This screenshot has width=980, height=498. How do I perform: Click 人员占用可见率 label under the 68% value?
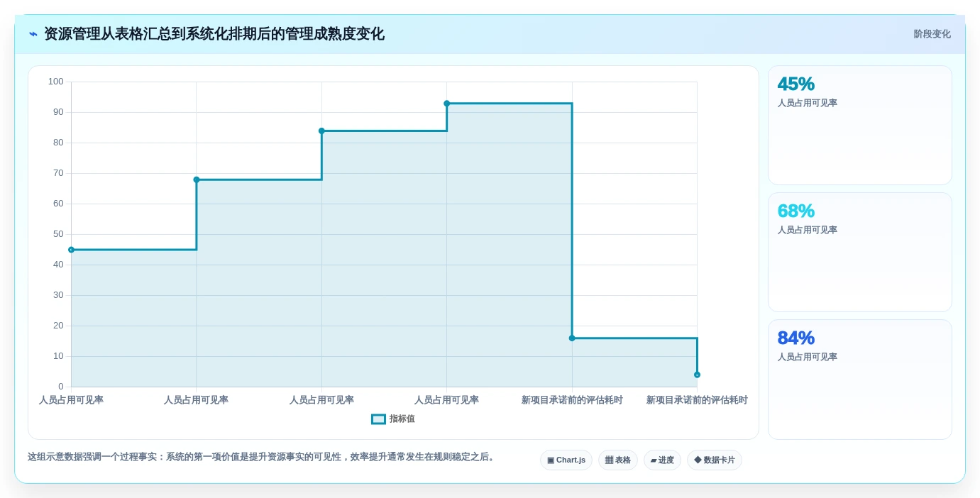coord(808,230)
